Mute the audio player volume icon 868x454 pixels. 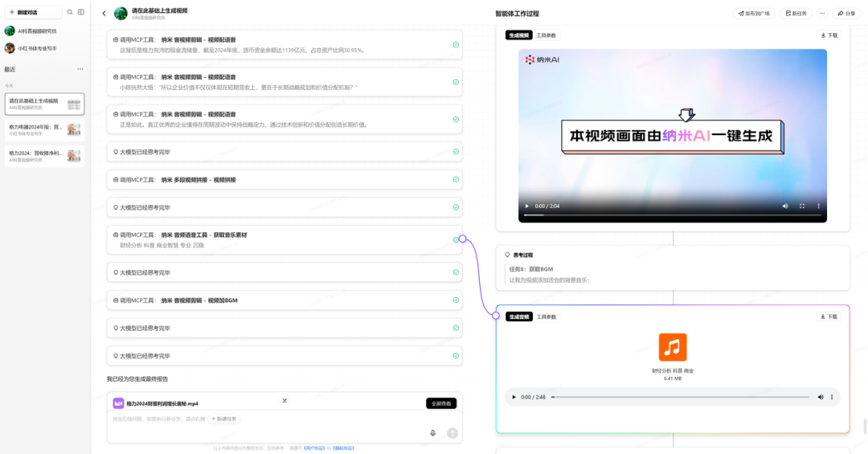pyautogui.click(x=821, y=397)
